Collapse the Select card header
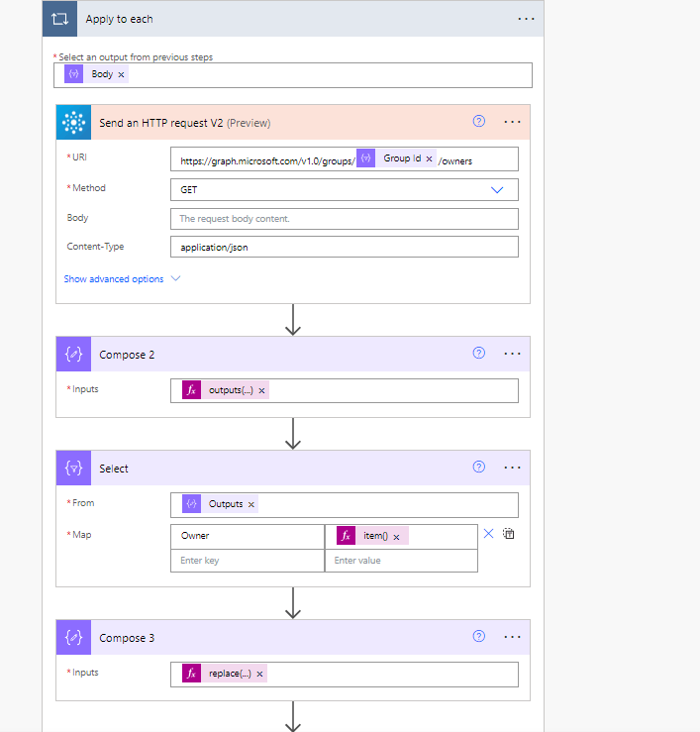 (293, 468)
